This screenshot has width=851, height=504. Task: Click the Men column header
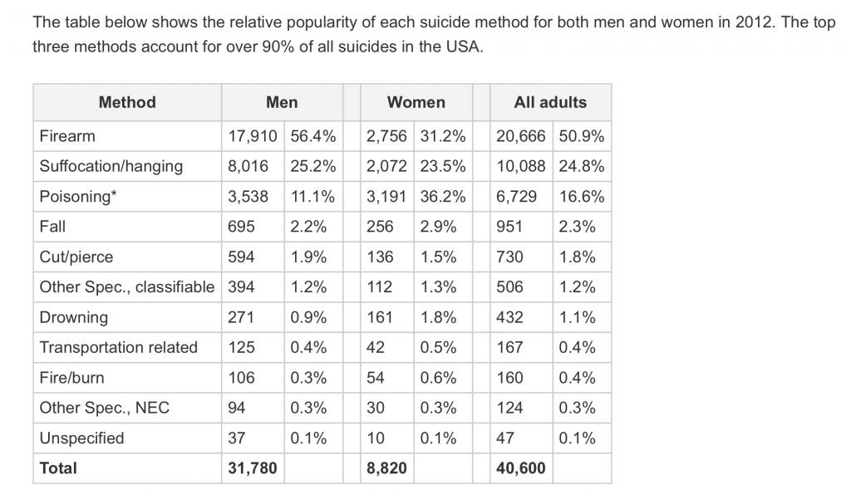coord(282,102)
